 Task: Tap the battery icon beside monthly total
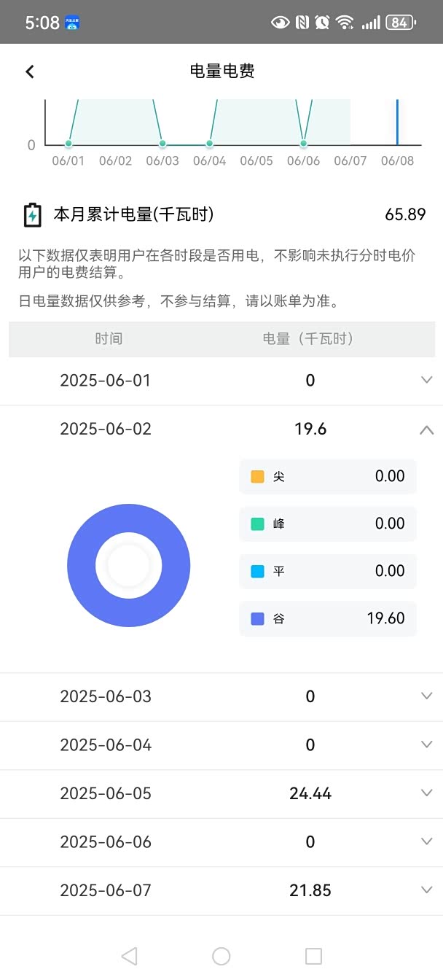(x=32, y=215)
